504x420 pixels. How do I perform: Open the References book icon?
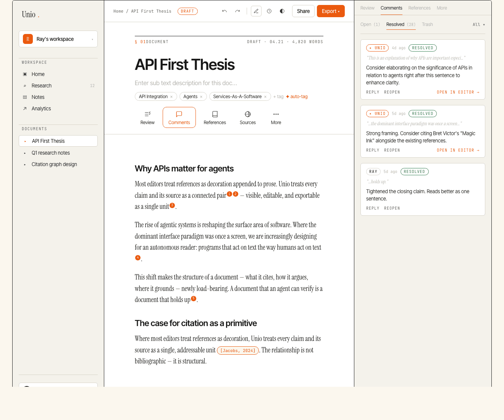(x=215, y=114)
